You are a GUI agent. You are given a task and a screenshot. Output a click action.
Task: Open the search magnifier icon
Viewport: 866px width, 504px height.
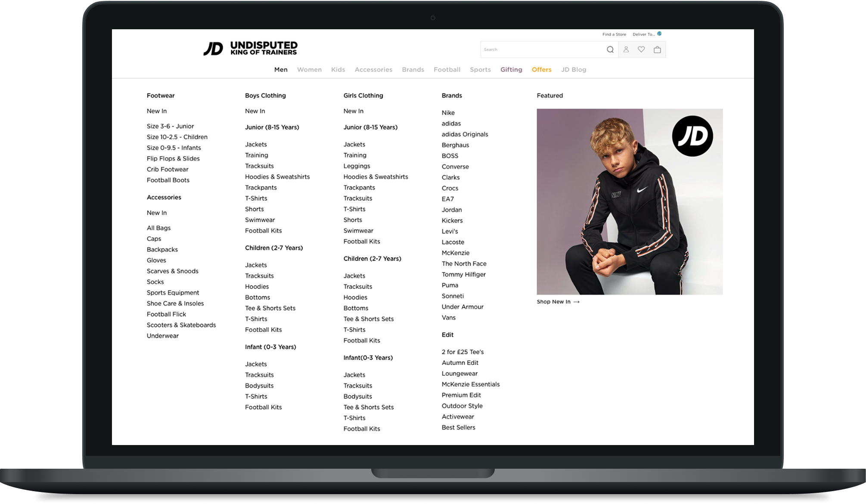611,49
